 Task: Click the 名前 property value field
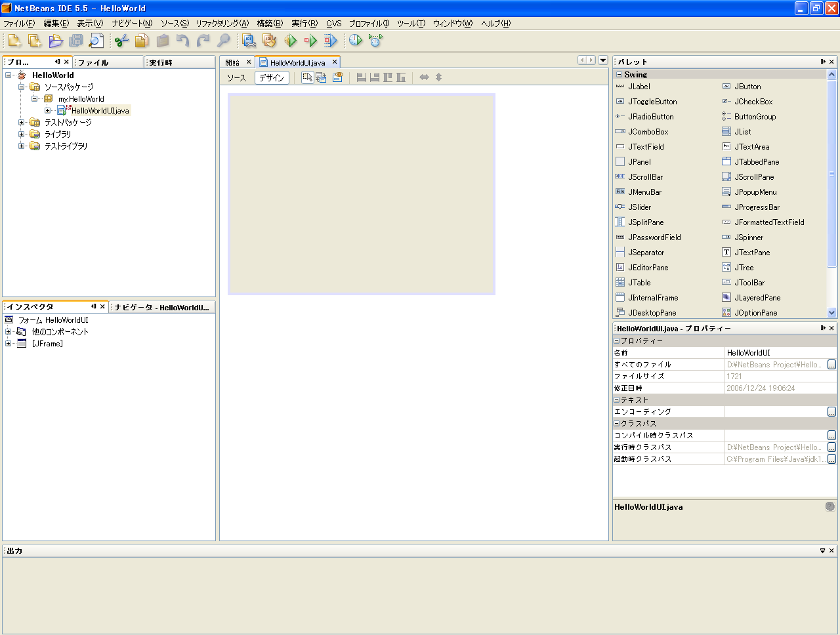coord(774,353)
